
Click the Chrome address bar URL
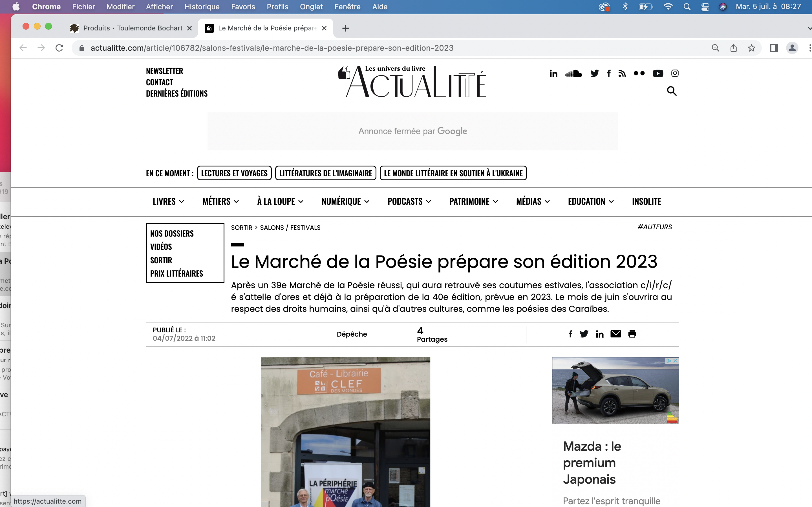[x=272, y=48]
